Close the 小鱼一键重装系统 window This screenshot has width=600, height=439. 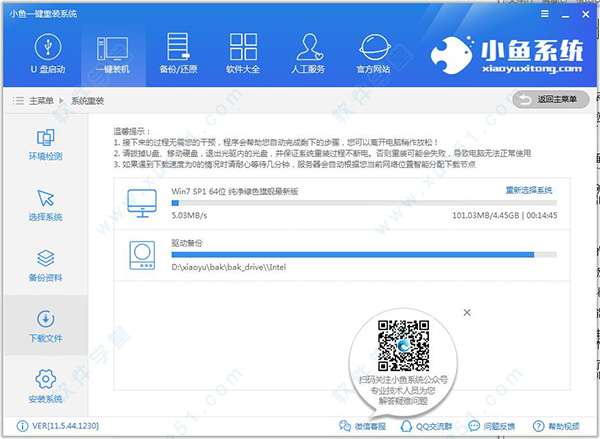click(585, 15)
